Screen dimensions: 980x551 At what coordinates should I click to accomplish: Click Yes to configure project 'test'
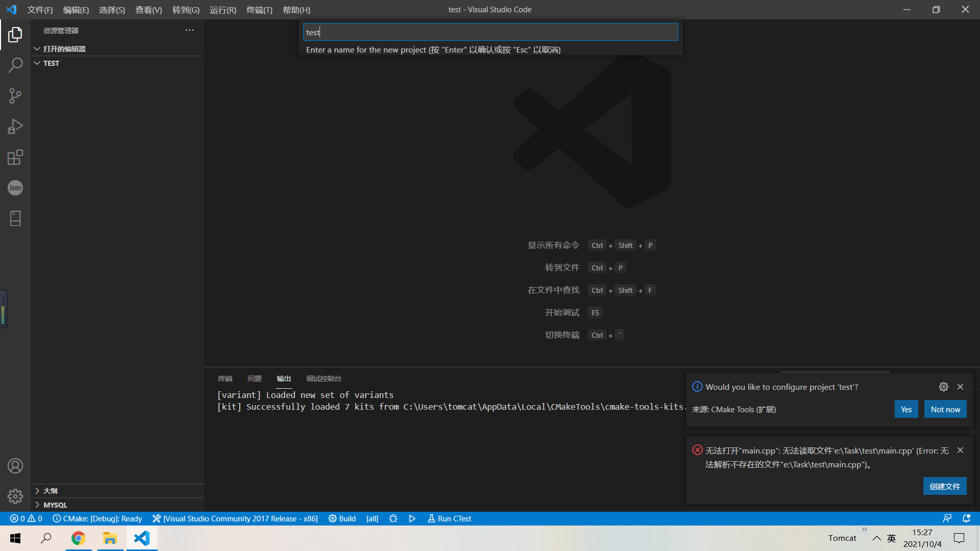click(x=906, y=409)
